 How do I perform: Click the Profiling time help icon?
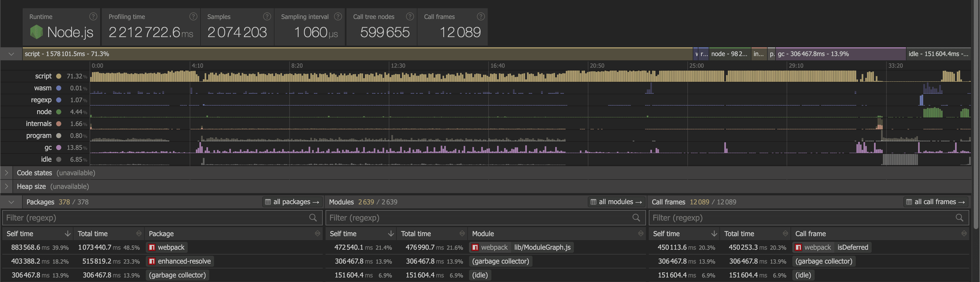193,16
